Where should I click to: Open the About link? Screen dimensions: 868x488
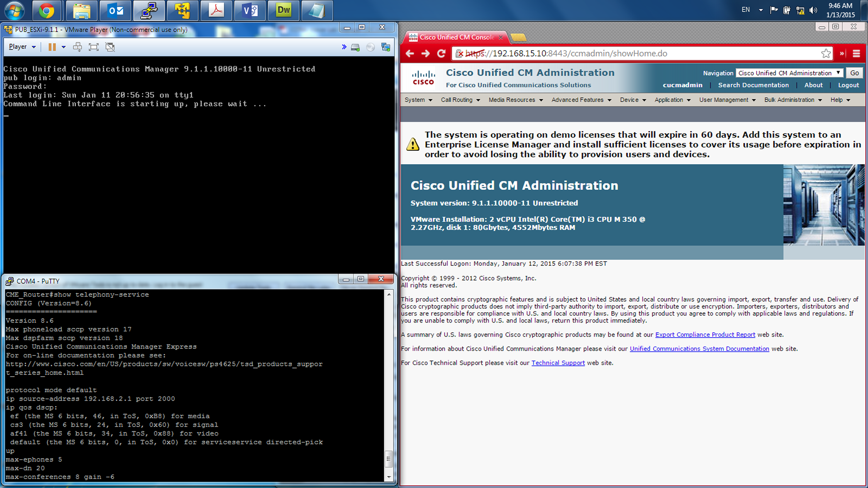coord(813,85)
